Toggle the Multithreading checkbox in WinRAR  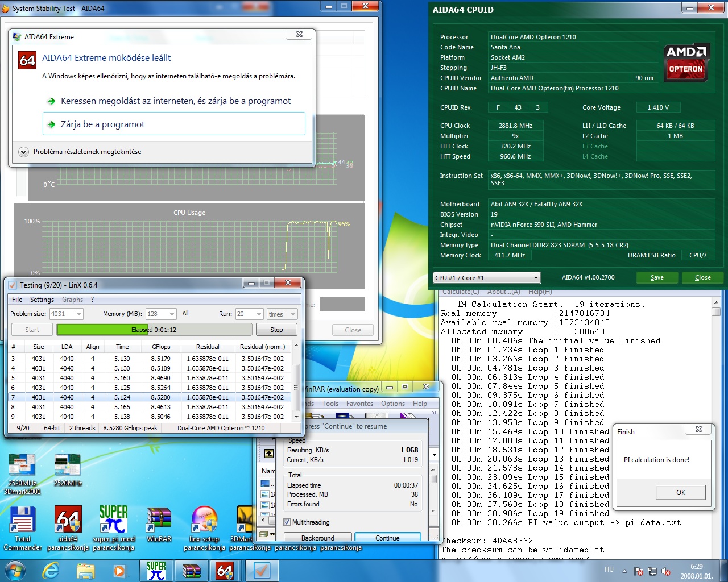pos(287,522)
